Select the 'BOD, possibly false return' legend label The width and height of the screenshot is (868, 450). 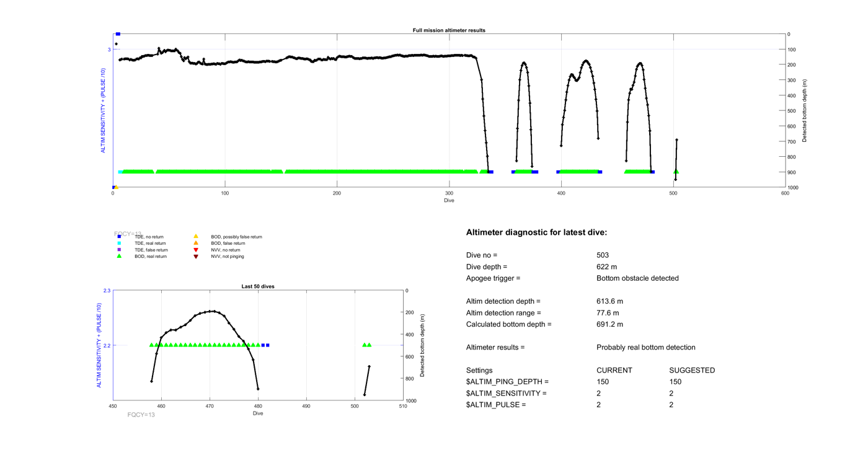236,237
